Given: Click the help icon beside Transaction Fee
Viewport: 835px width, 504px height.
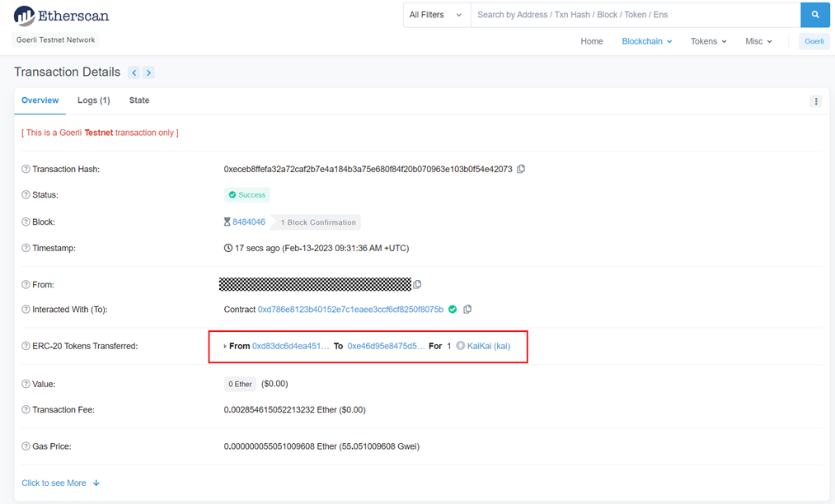Looking at the screenshot, I should click(x=26, y=410).
